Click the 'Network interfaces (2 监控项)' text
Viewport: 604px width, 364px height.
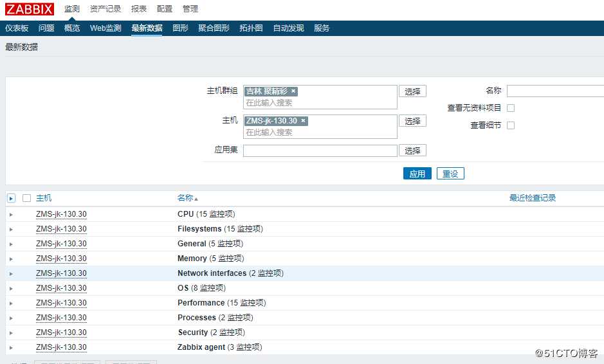pos(230,273)
